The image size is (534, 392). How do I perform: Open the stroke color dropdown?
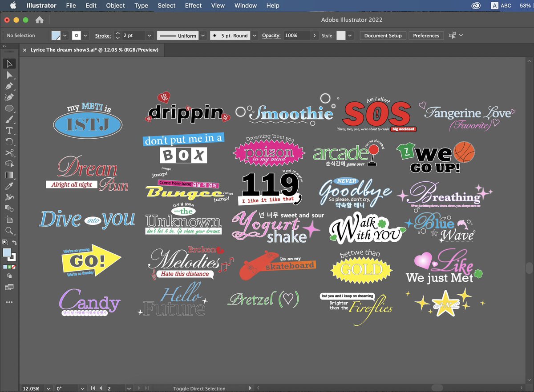(x=85, y=35)
